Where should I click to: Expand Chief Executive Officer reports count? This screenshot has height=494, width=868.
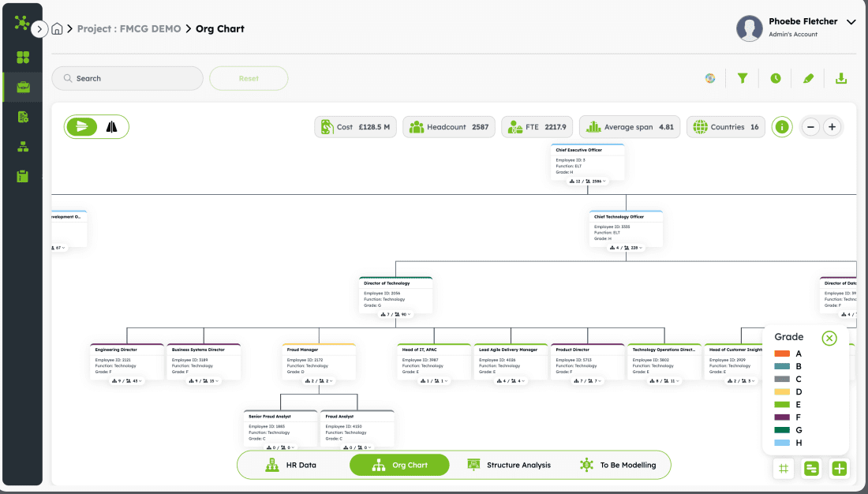click(587, 182)
